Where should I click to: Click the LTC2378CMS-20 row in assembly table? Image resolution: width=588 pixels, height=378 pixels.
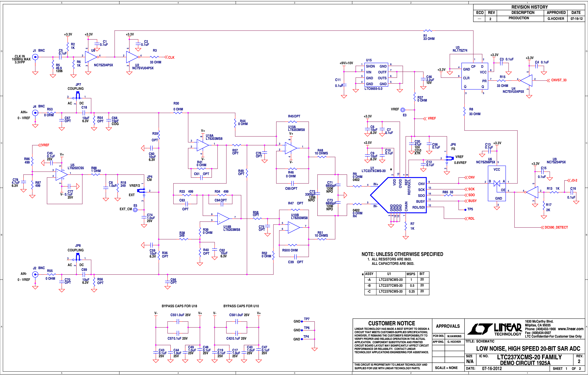pyautogui.click(x=397, y=280)
